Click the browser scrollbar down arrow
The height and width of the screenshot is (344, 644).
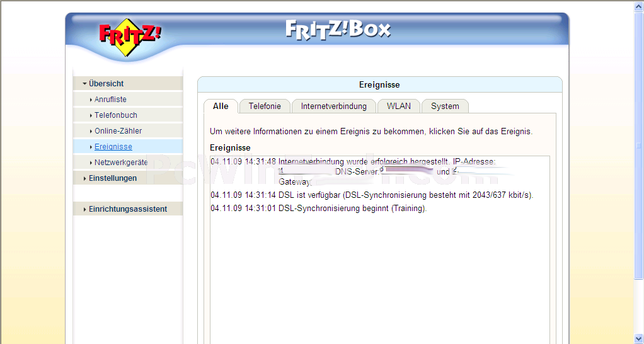[x=639, y=339]
